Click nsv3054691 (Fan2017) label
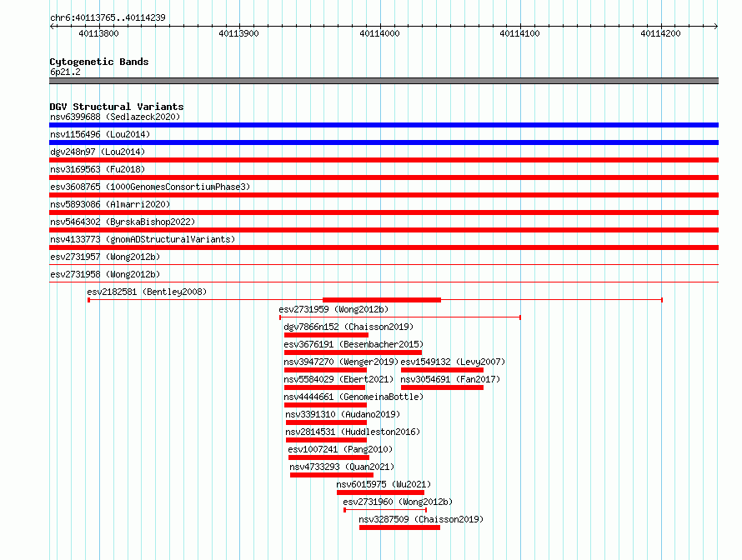Screen dimensions: 742x560 [450, 379]
